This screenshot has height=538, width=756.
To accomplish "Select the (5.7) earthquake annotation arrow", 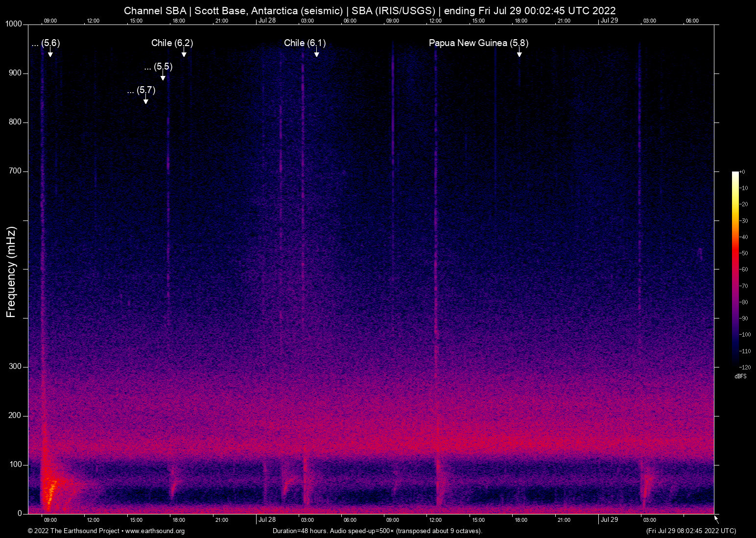I will coord(145,100).
